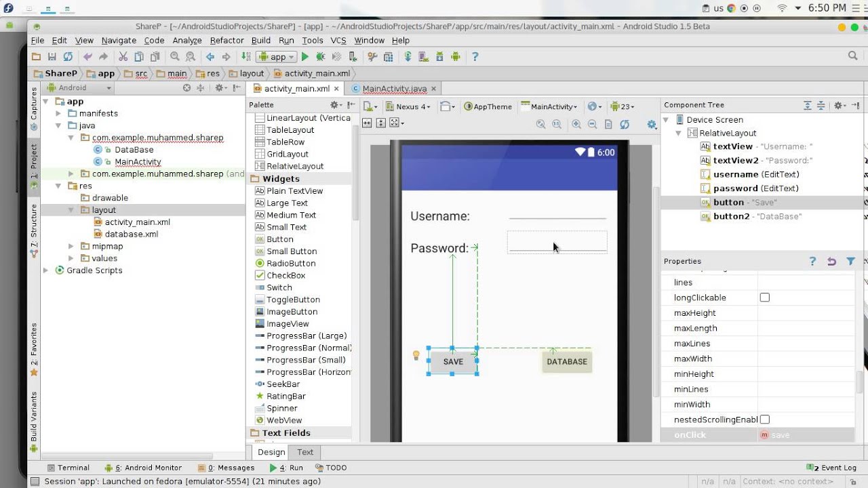This screenshot has width=868, height=488.
Task: Switch to the MainActivity.java tab
Action: tap(394, 89)
